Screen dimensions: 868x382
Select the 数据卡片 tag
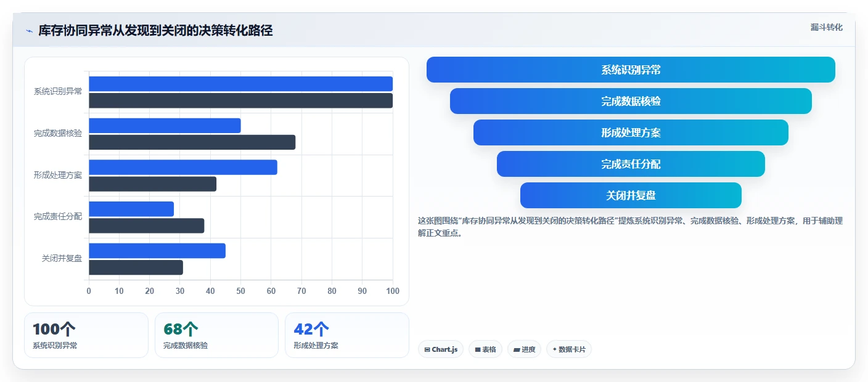pyautogui.click(x=569, y=349)
